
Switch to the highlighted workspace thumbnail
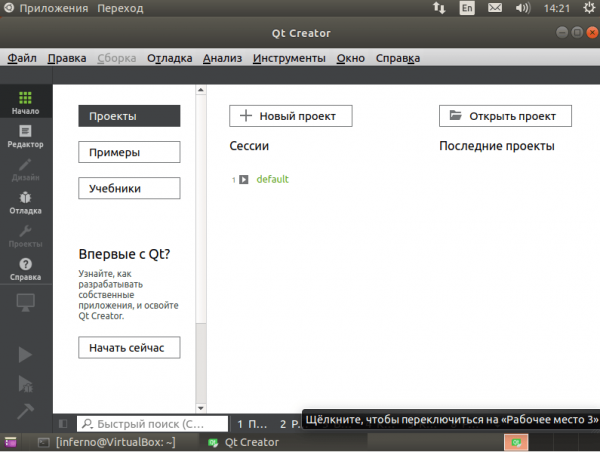coord(516,442)
